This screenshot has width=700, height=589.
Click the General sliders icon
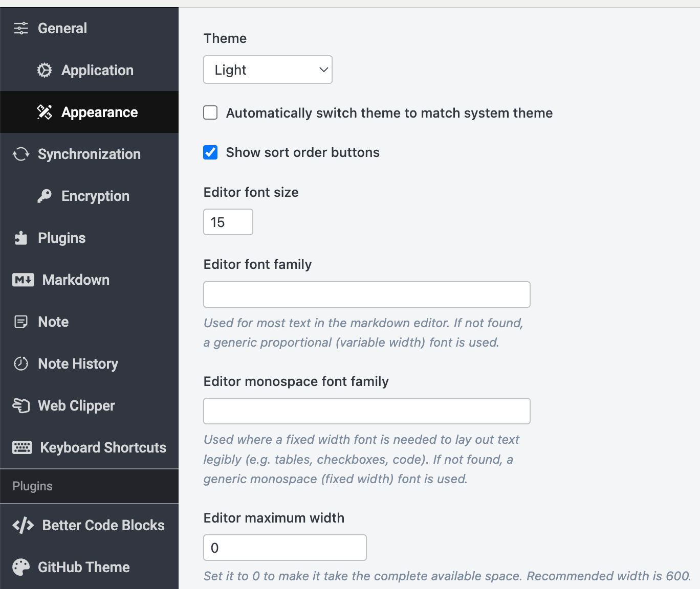(x=21, y=28)
